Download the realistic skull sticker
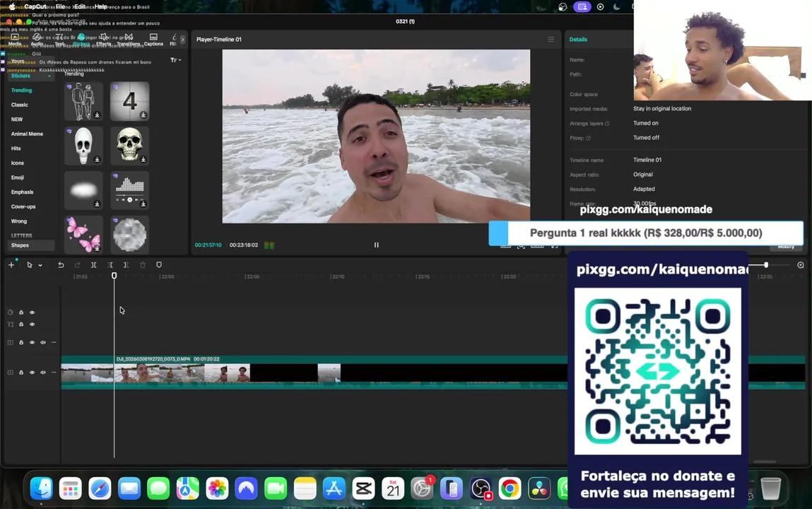 point(143,160)
